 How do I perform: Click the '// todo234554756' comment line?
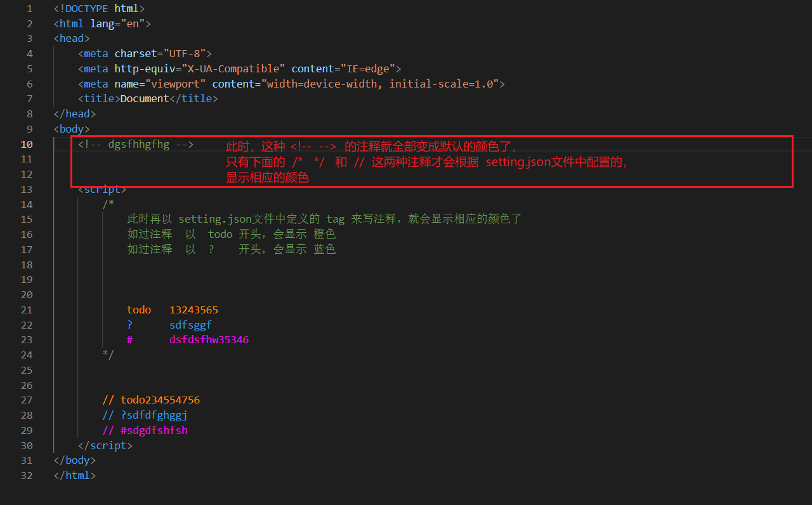(x=151, y=400)
